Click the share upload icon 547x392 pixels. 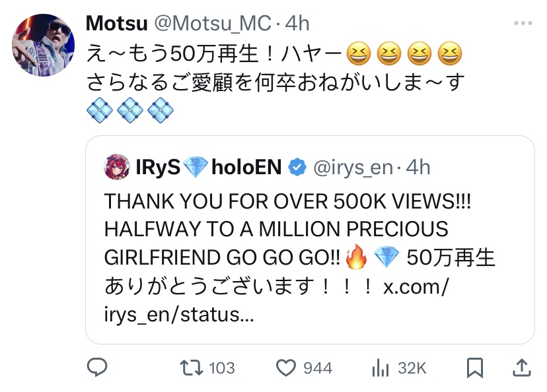point(521,368)
